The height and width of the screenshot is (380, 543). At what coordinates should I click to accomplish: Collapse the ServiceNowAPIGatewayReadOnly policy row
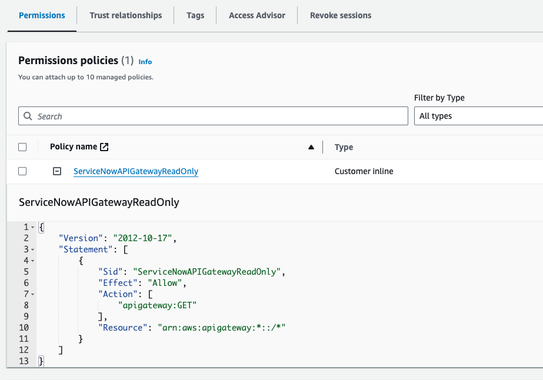pyautogui.click(x=57, y=171)
